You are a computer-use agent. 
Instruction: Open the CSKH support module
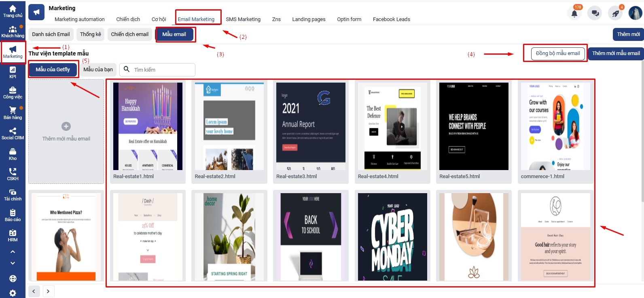pos(13,175)
